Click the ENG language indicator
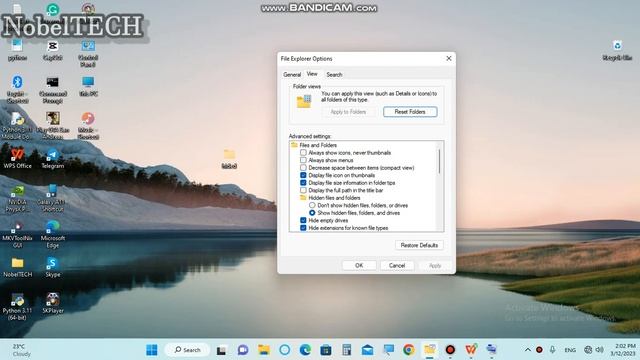 [570, 350]
